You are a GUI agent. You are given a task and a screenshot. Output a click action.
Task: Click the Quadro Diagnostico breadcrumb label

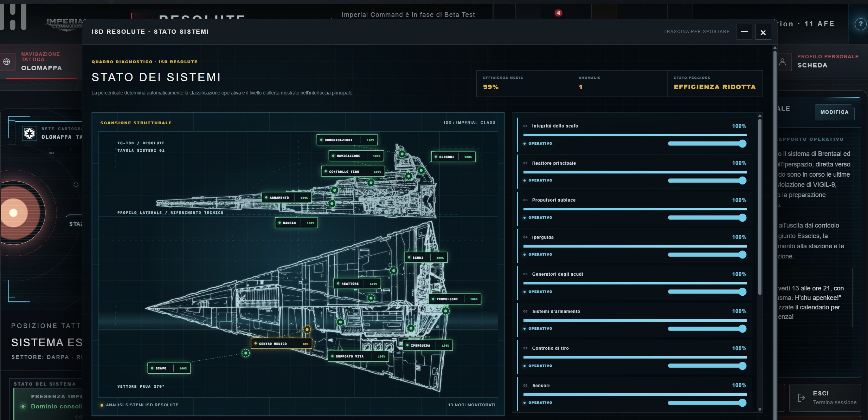coord(144,62)
